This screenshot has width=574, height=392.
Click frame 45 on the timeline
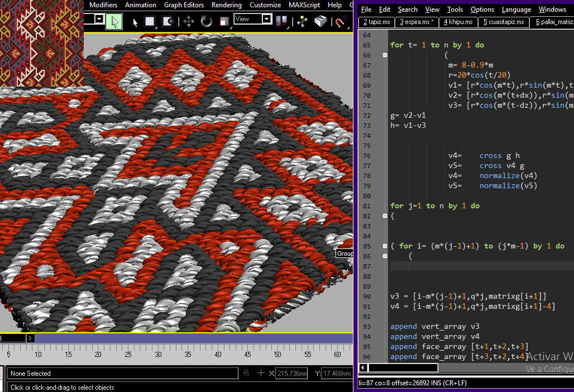pos(248,354)
